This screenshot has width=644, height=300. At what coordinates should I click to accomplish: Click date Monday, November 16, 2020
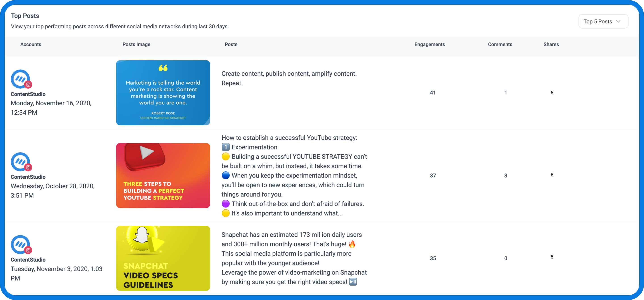(51, 108)
